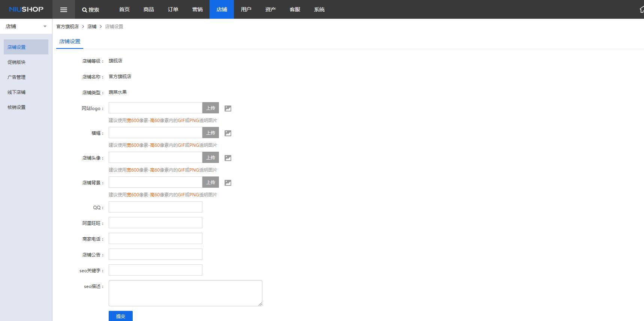Click 上传 button for 店铺背景
This screenshot has height=321, width=644.
click(211, 182)
